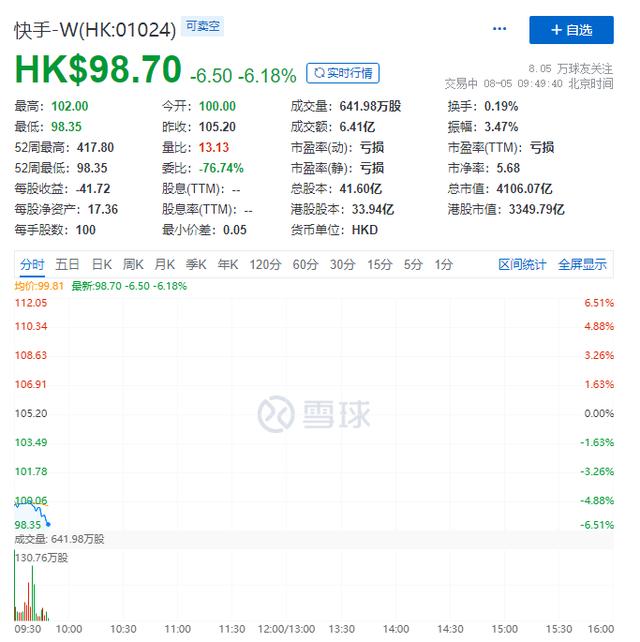
Task: Click the change value -6.50 -6.18% beside the price
Action: pos(243,76)
